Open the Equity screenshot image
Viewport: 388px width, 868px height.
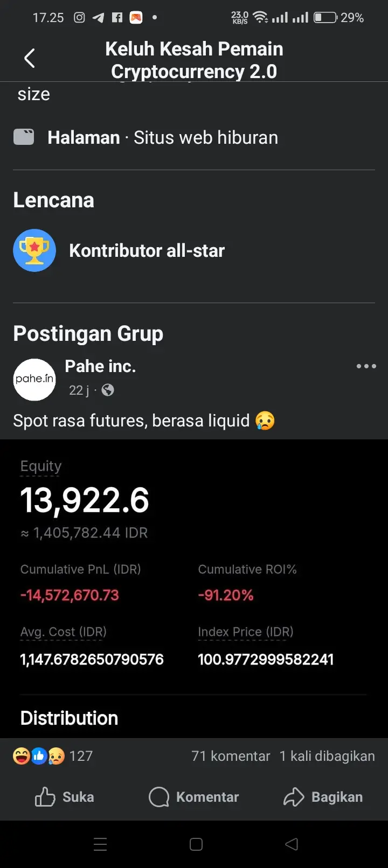(x=194, y=589)
